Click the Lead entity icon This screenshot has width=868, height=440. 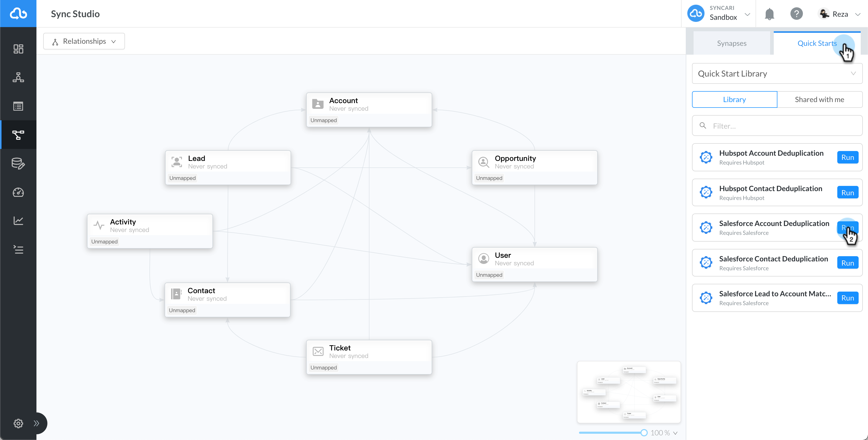coord(177,162)
